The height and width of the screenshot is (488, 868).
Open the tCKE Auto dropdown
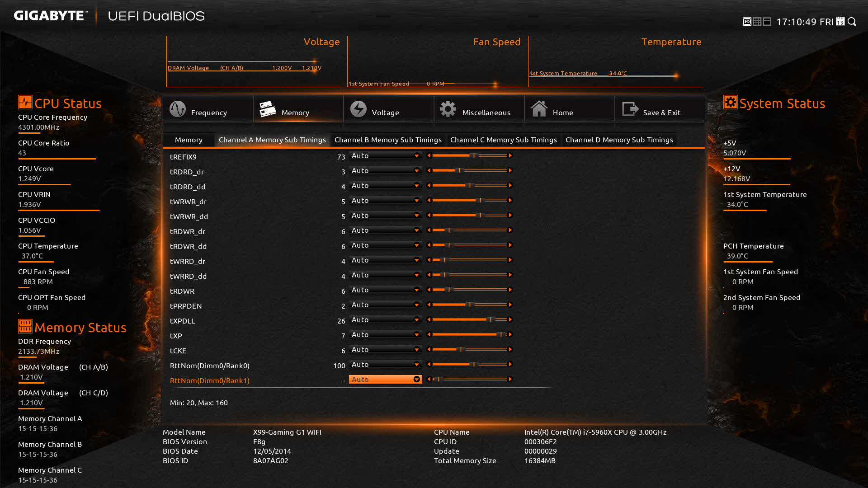pyautogui.click(x=385, y=349)
